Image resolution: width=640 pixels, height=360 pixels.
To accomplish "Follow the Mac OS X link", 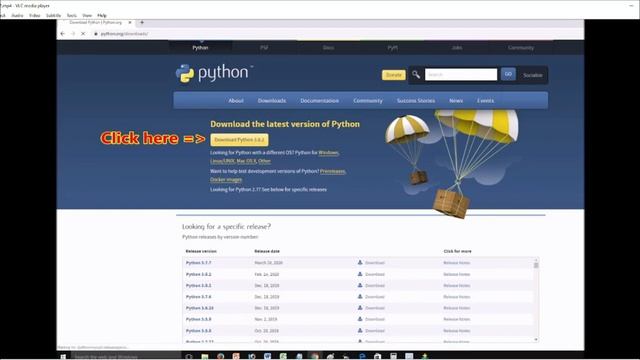I will [247, 161].
